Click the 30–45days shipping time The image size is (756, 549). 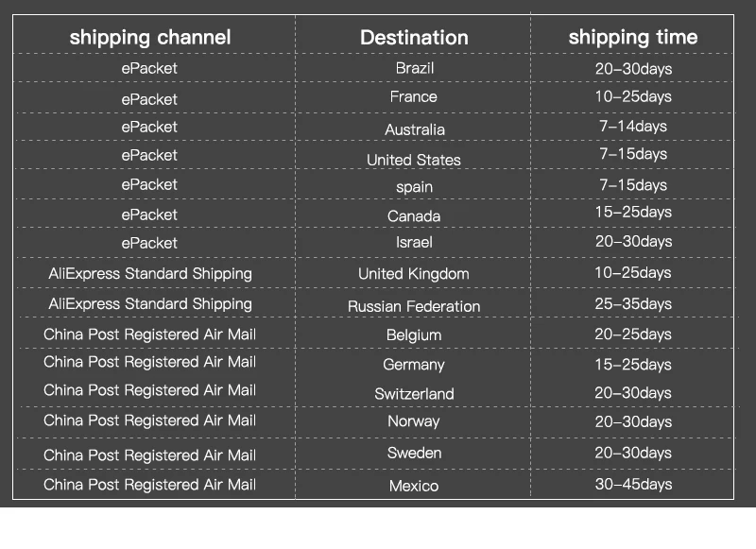tap(632, 484)
